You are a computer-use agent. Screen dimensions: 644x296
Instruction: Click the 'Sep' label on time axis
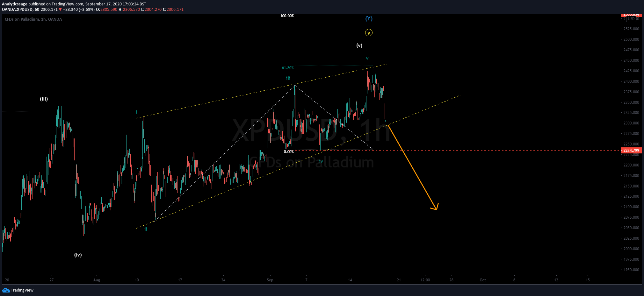click(270, 280)
